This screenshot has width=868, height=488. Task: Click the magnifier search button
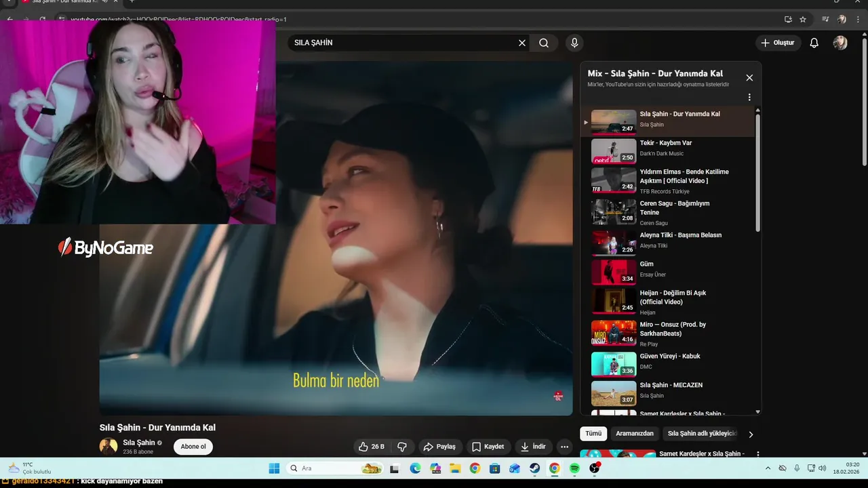(x=544, y=43)
